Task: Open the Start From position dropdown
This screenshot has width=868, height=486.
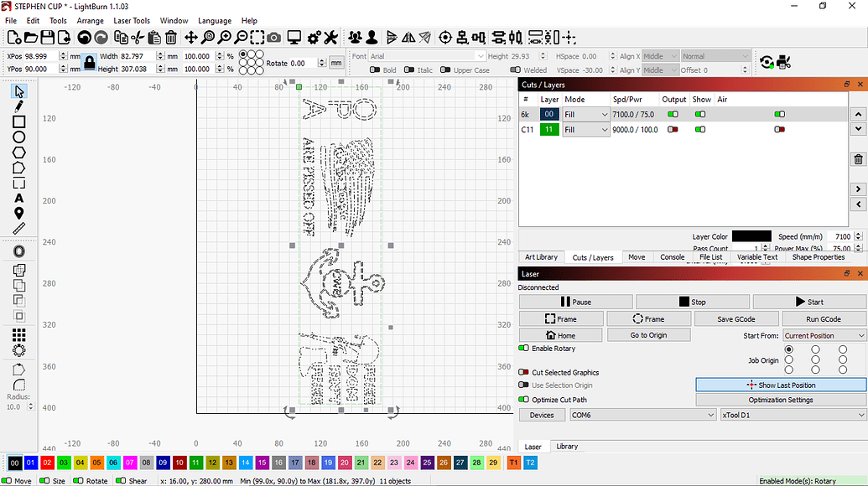Action: point(823,334)
